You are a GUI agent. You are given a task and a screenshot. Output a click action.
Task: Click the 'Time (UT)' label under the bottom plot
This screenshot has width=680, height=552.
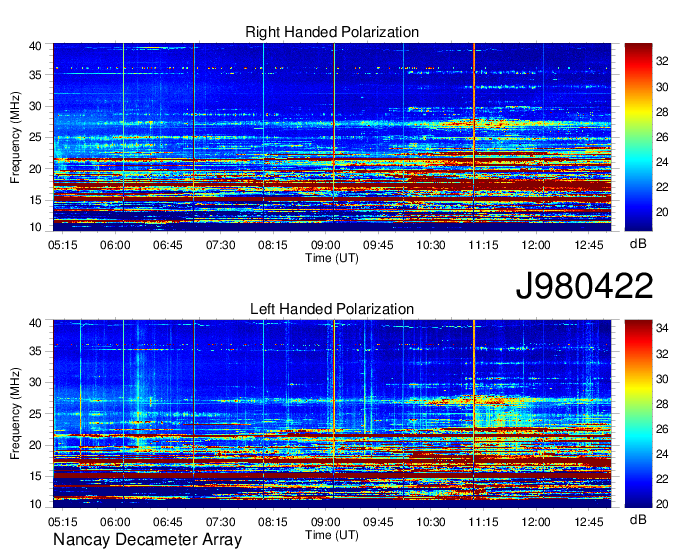pos(332,535)
